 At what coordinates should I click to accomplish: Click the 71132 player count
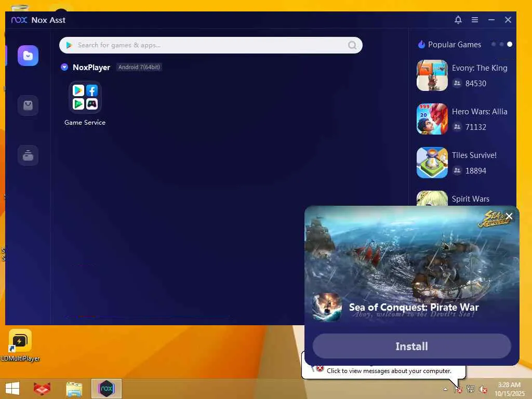point(476,127)
